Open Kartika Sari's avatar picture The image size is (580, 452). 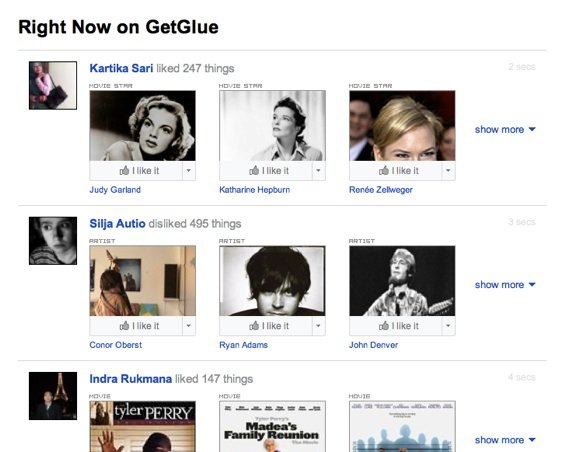[53, 85]
